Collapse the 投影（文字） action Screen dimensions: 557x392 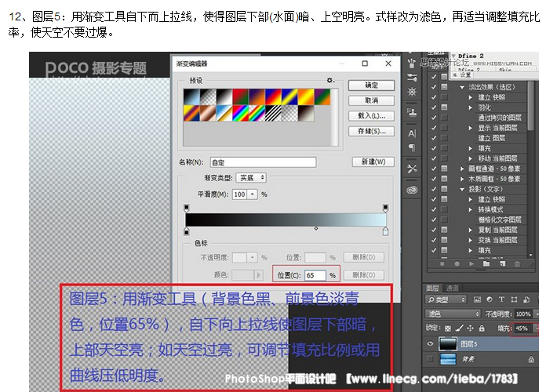462,189
